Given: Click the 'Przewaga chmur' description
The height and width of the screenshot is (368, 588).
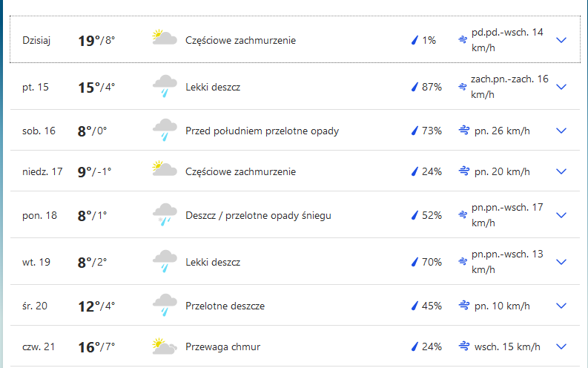Looking at the screenshot, I should point(222,346).
